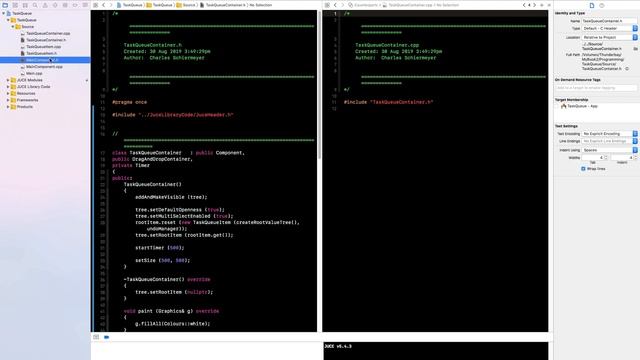Viewport: 640px width, 360px height.
Task: Show previous counterpart in right editor
Action: point(524,5)
